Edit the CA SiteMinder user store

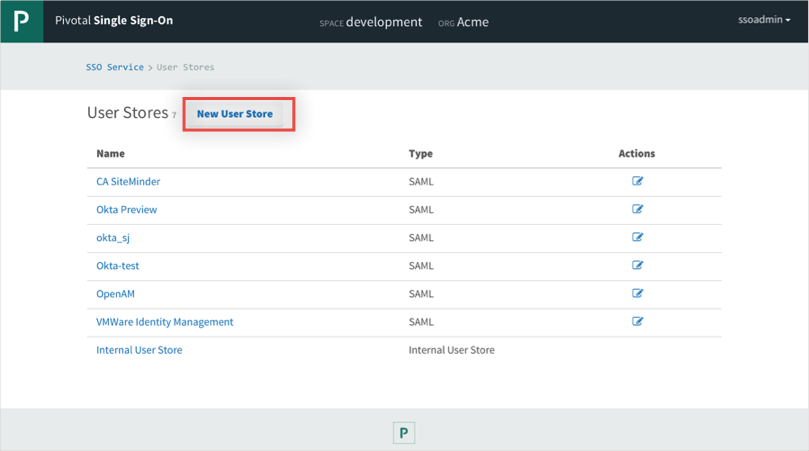(x=637, y=181)
